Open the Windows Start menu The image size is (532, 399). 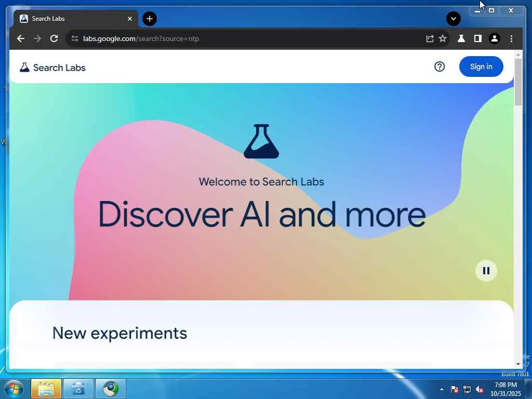(14, 389)
